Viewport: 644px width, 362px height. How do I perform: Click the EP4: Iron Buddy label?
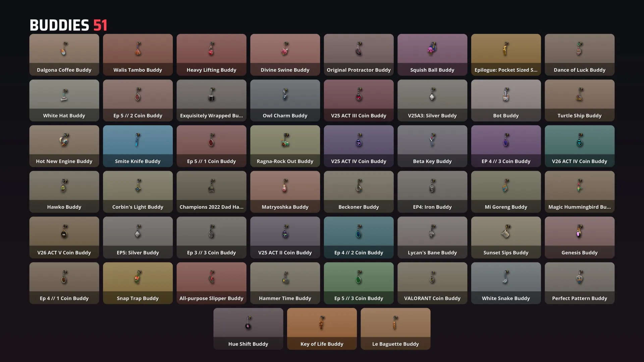pos(432,207)
